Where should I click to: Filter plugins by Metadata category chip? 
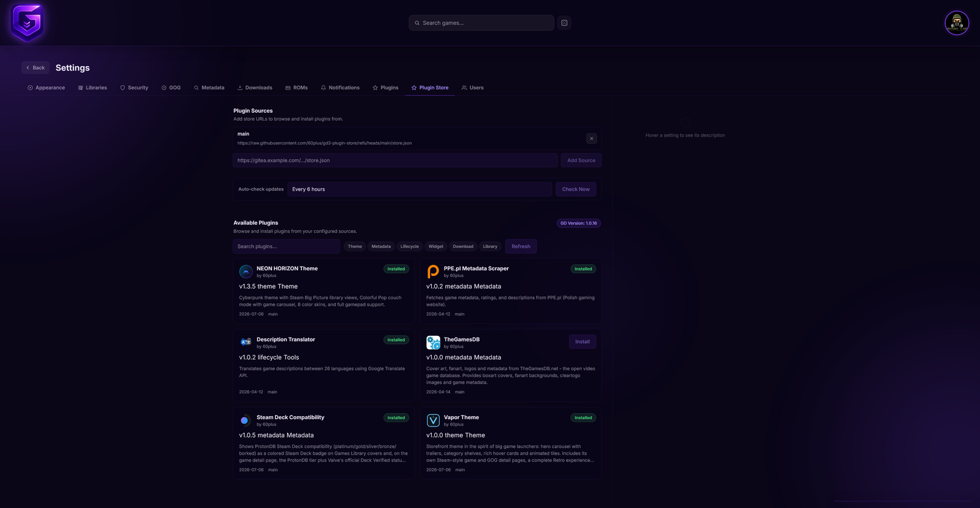tap(381, 246)
